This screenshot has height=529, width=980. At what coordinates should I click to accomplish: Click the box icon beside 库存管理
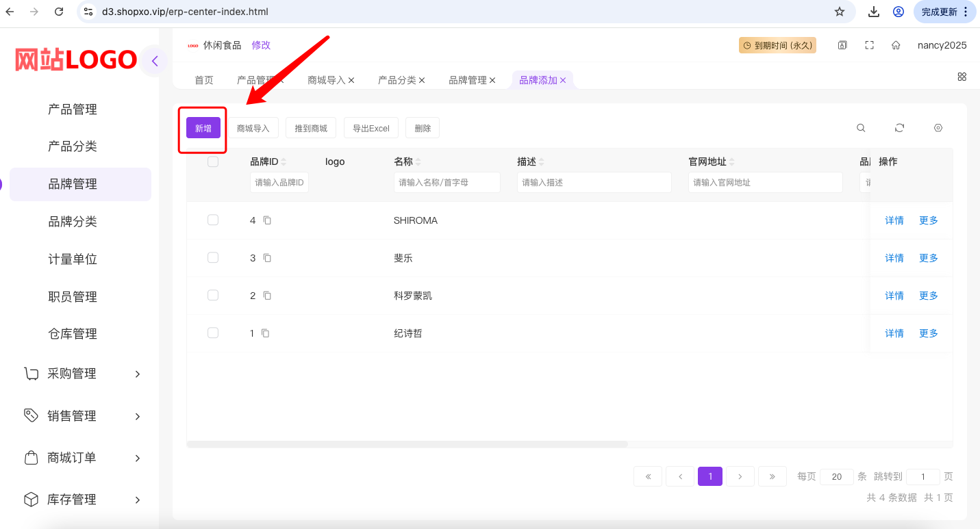click(31, 500)
